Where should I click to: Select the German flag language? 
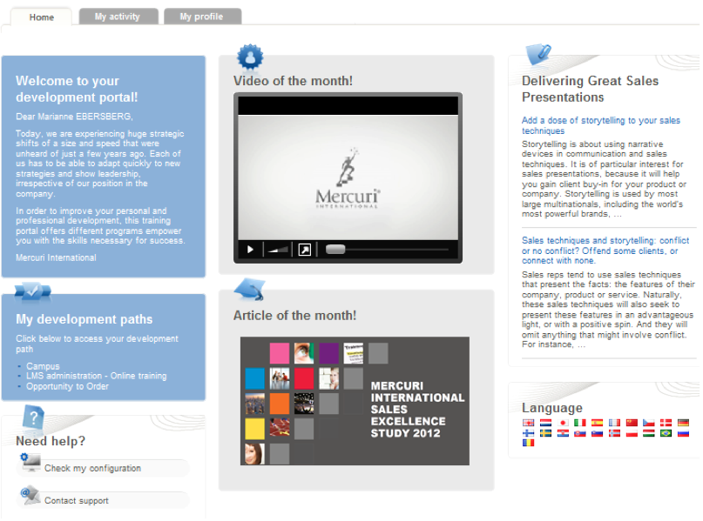click(683, 422)
